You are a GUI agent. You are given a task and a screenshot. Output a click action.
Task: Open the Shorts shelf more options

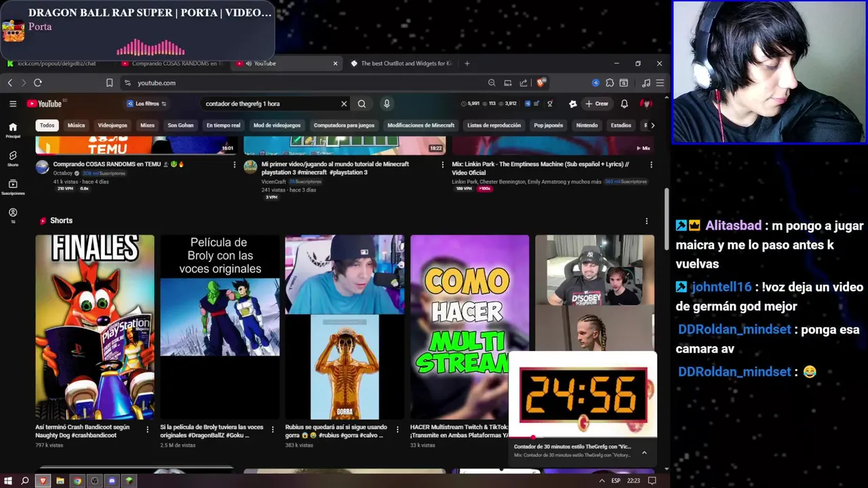point(646,221)
